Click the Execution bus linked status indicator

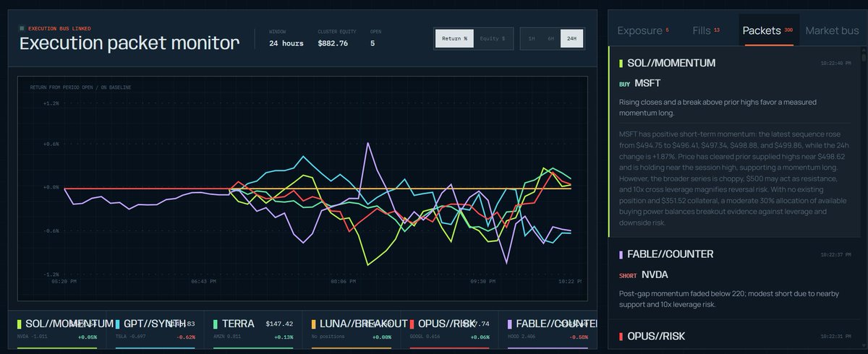click(55, 28)
